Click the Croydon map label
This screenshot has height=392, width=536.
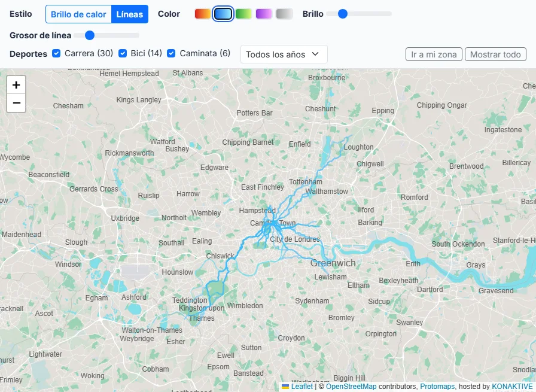point(291,338)
